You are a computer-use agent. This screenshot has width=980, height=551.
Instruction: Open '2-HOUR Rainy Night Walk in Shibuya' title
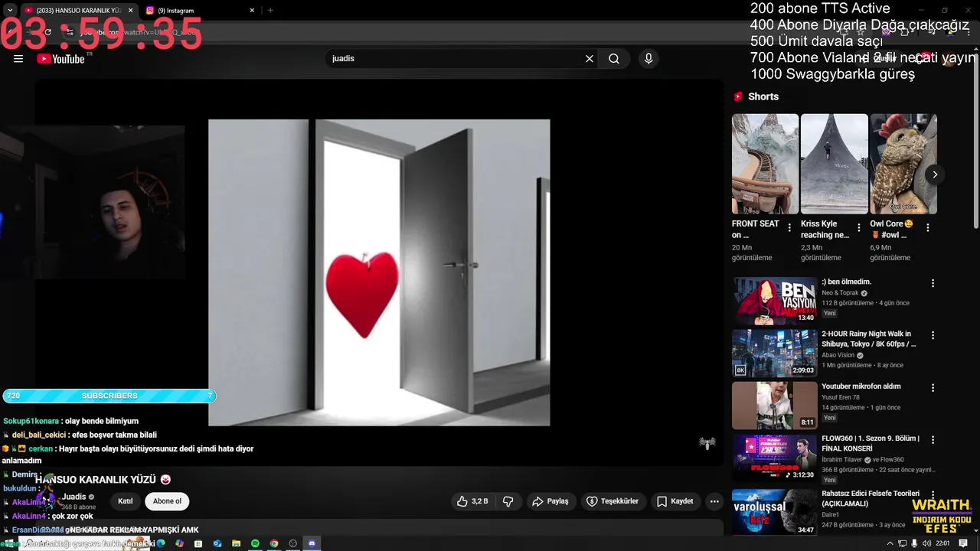click(868, 339)
